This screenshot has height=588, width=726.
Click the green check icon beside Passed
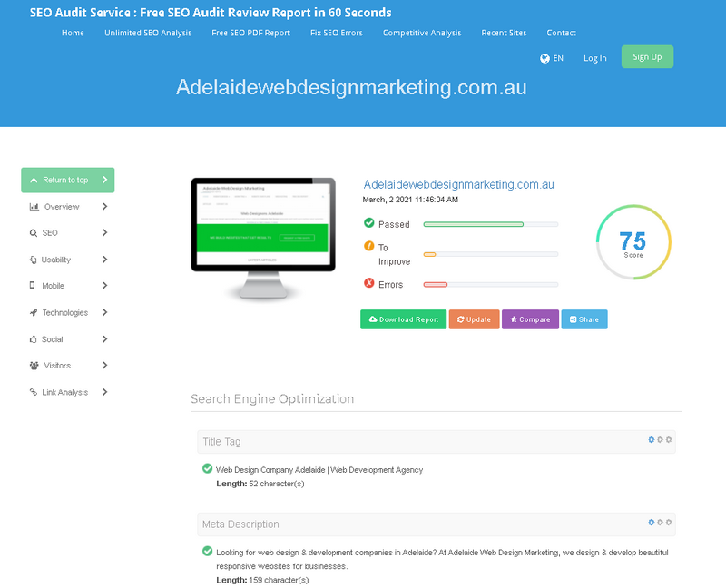[x=369, y=223]
